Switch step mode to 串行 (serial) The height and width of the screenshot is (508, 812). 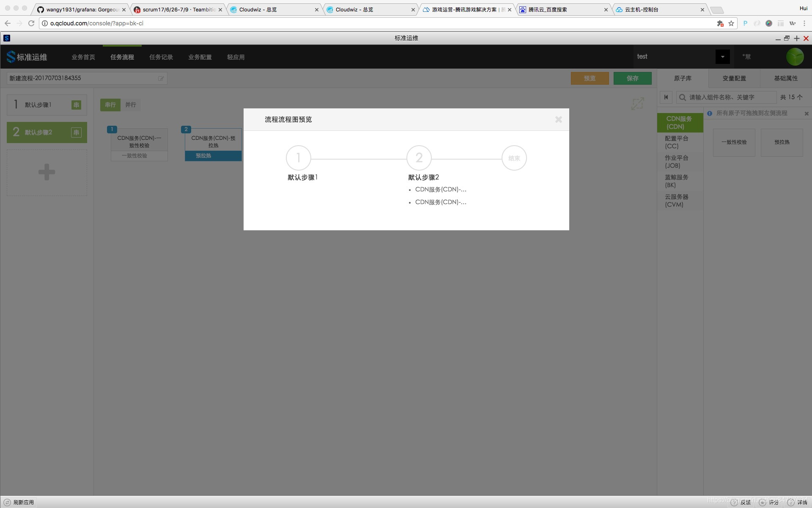coord(110,105)
